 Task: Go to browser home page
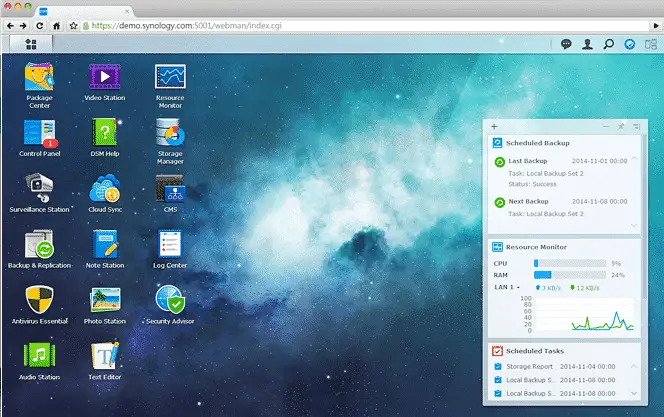(56, 26)
